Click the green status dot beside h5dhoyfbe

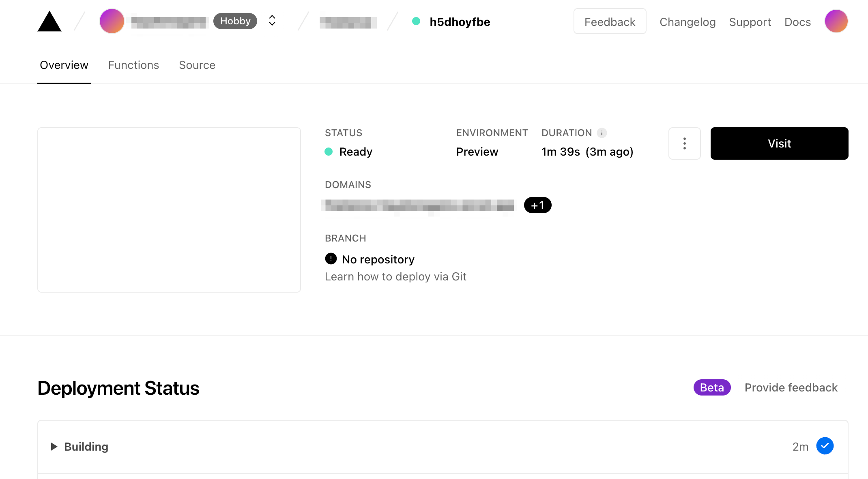(416, 21)
